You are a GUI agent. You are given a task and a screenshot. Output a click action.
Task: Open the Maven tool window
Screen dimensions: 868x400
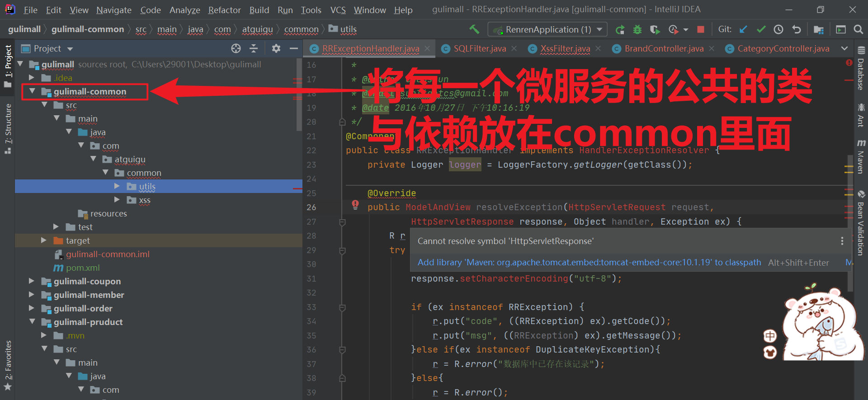[x=861, y=156]
